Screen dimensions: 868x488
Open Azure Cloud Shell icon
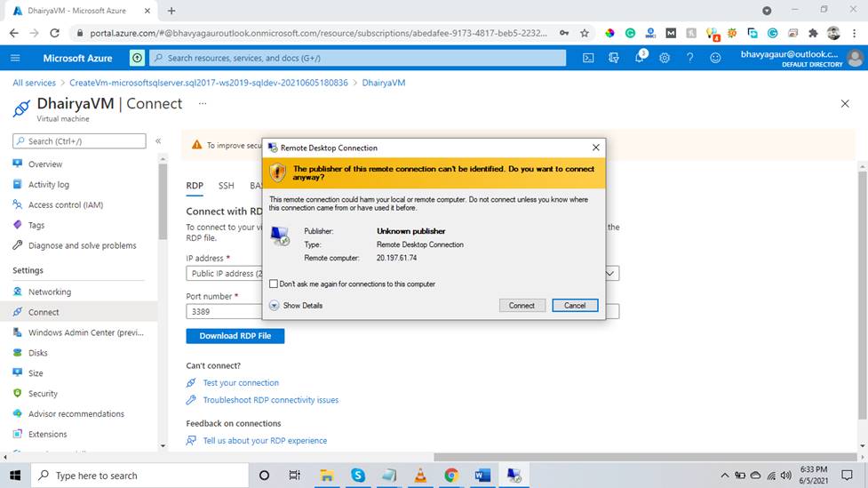tap(588, 58)
